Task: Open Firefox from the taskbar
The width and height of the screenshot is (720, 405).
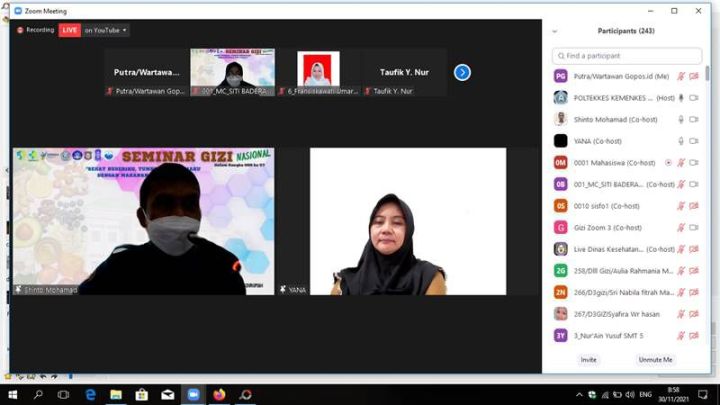Action: click(x=219, y=394)
